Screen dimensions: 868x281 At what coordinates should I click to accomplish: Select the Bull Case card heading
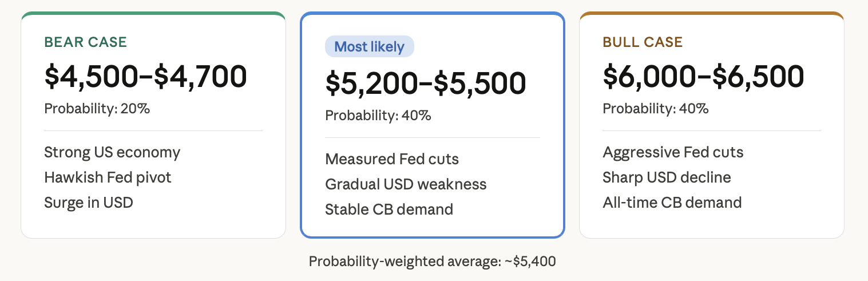coord(643,42)
